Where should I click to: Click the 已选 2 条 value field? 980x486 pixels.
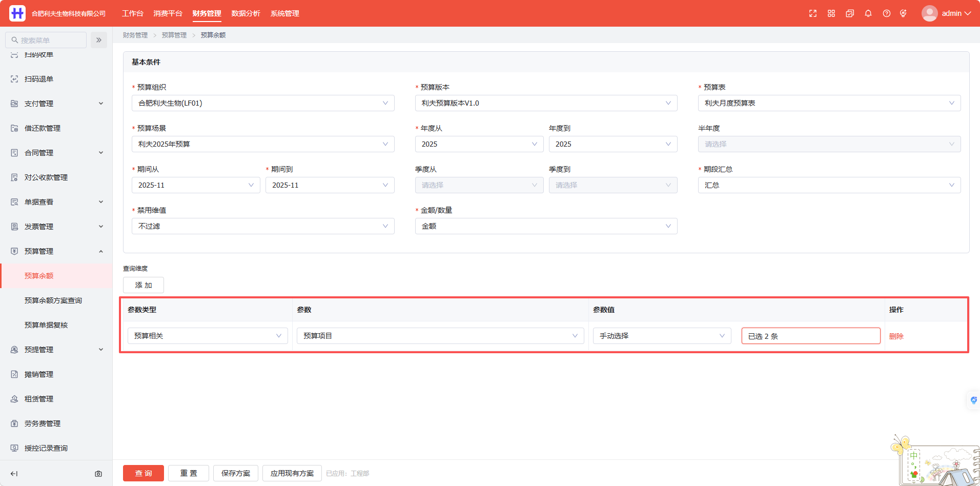coord(811,336)
